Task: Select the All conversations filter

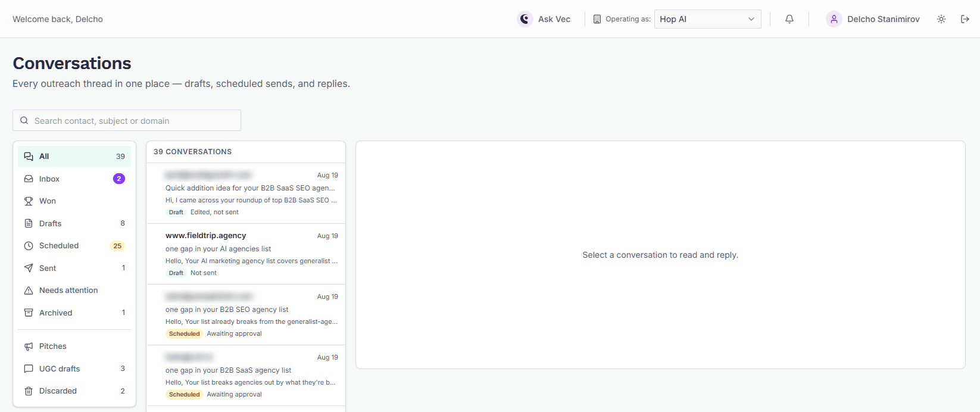Action: 74,157
